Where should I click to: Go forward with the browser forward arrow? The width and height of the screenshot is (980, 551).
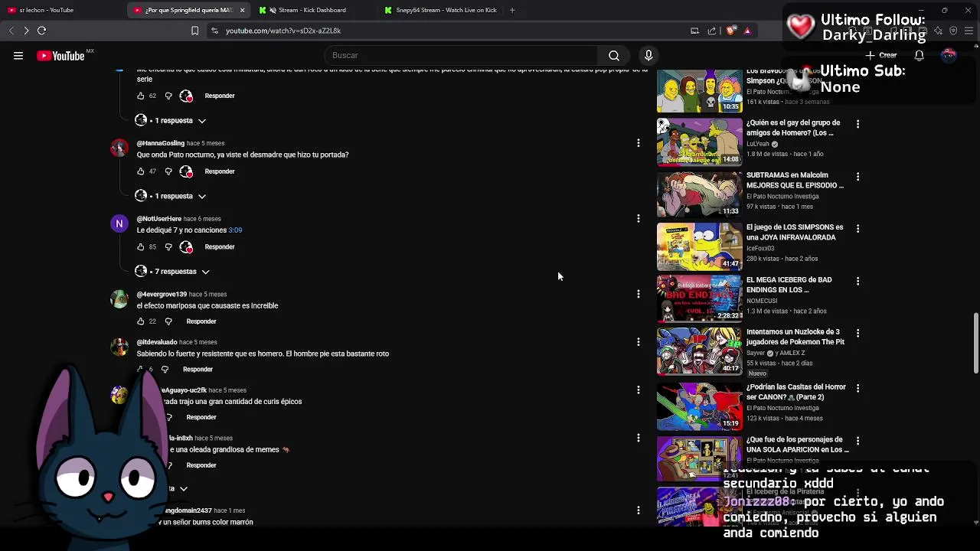26,31
